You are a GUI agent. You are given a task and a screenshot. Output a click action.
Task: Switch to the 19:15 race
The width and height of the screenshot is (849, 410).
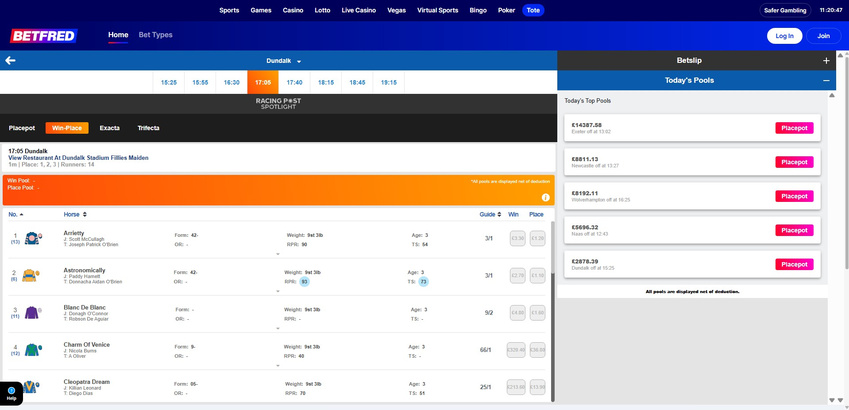(389, 82)
